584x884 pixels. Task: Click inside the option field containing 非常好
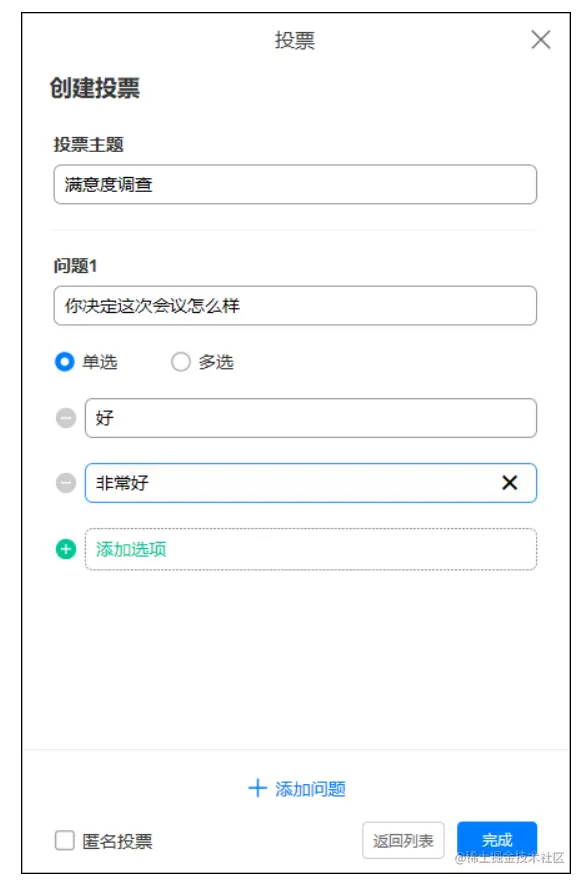(300, 484)
